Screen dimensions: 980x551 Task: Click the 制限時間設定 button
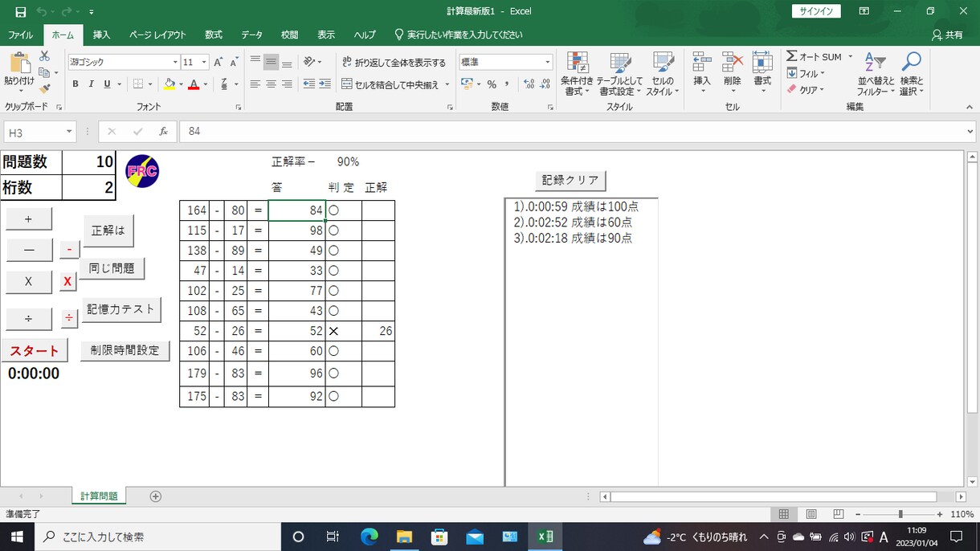[125, 351]
